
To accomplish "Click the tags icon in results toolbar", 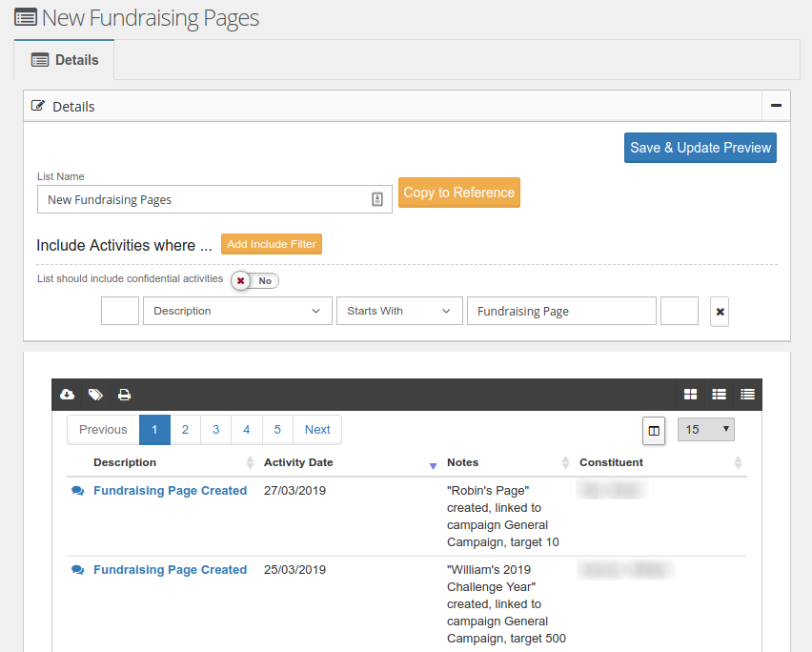I will coord(95,395).
